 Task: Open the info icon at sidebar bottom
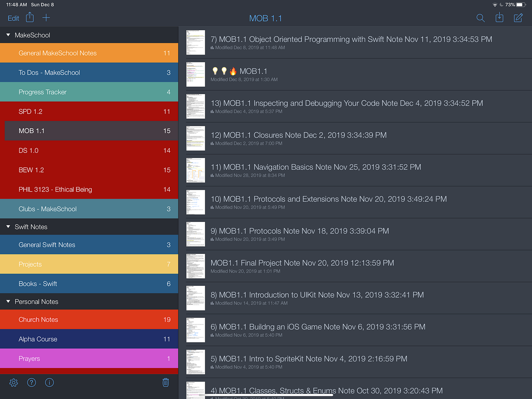pos(49,383)
